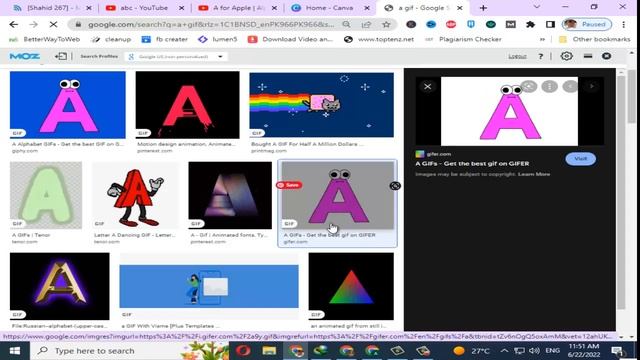This screenshot has height=360, width=640.
Task: Switch to the A for Apple tab
Action: coord(237,8)
